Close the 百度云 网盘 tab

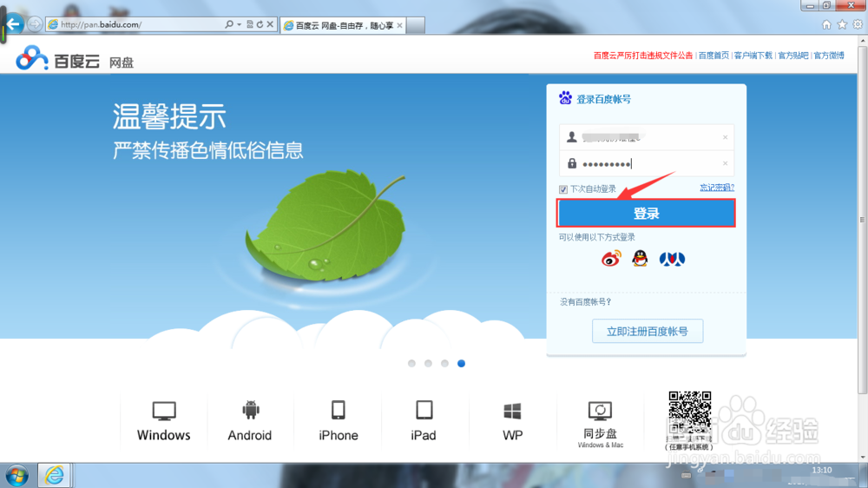coord(399,25)
